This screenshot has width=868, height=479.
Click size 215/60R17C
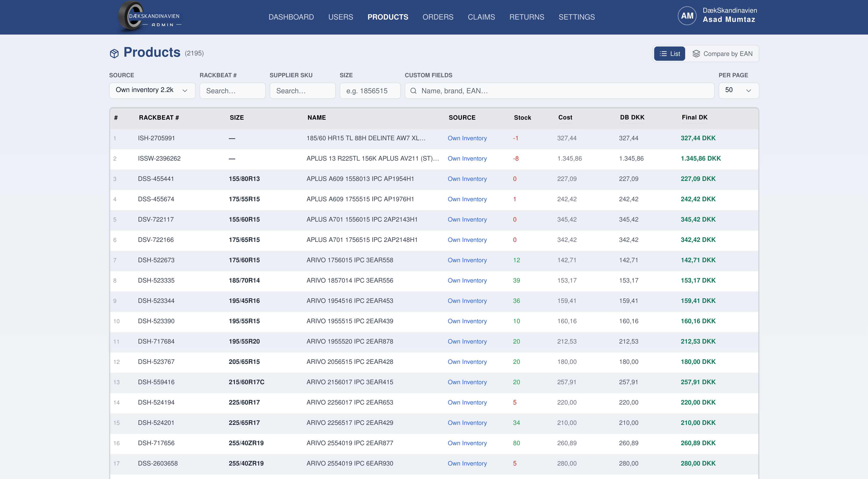[x=247, y=382]
